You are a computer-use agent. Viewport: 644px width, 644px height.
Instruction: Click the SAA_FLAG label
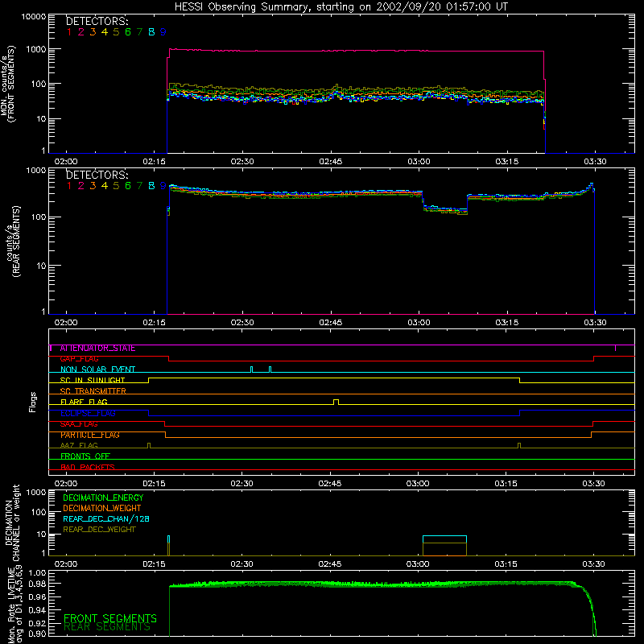click(x=79, y=424)
